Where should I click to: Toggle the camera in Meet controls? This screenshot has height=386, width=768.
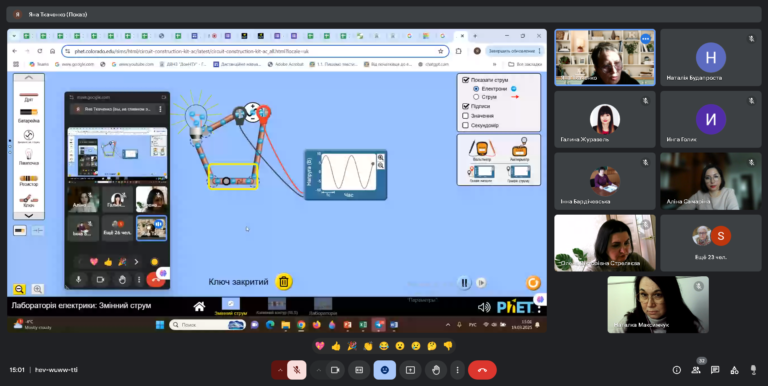335,370
